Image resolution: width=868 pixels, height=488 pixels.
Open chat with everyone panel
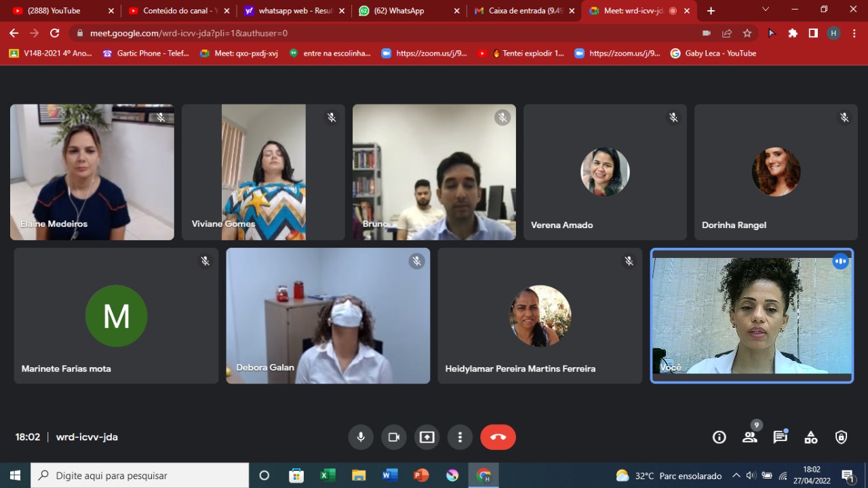(x=780, y=437)
